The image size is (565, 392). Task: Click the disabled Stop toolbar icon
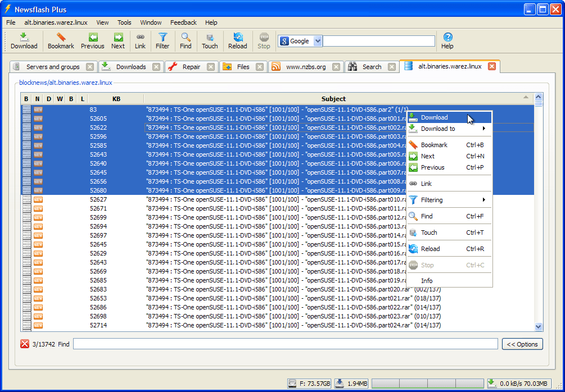click(264, 38)
